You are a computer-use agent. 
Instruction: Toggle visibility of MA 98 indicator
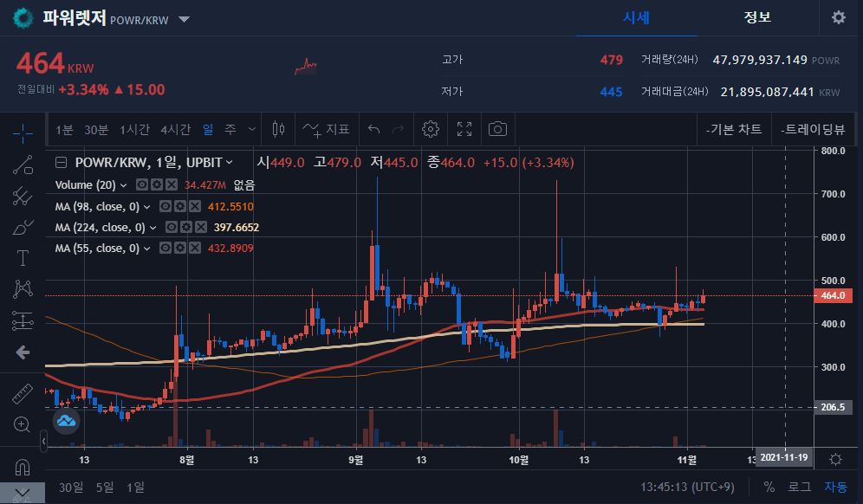tap(165, 206)
